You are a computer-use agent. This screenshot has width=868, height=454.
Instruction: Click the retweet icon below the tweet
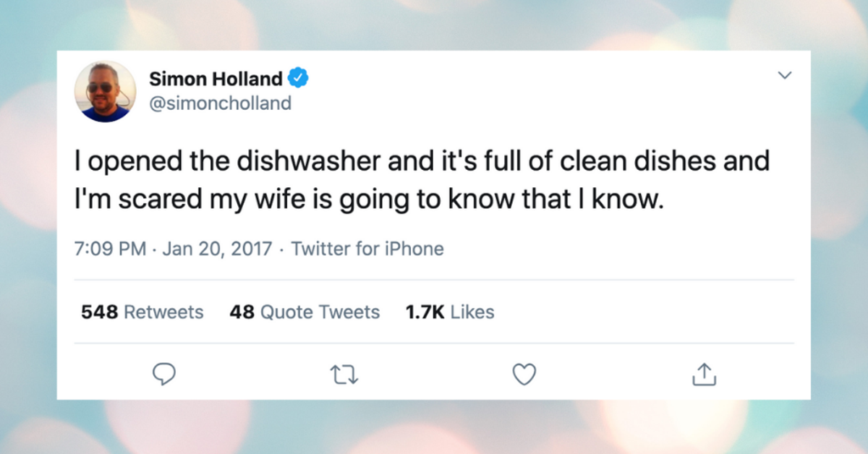click(344, 374)
